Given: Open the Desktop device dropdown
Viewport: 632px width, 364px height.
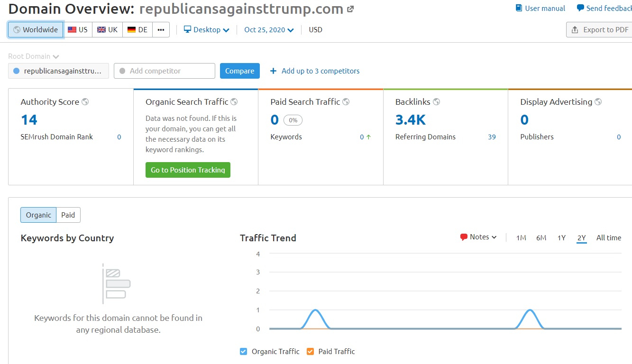Looking at the screenshot, I should [207, 29].
